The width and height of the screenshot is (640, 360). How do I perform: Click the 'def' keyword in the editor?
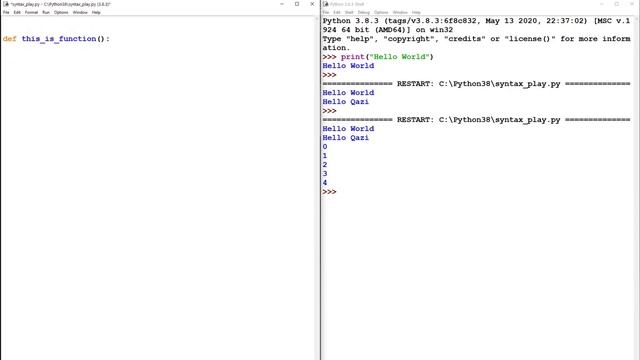pos(9,39)
